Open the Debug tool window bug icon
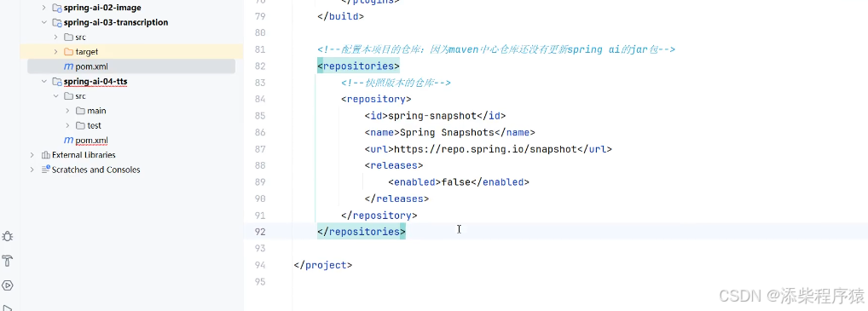 pos(7,236)
